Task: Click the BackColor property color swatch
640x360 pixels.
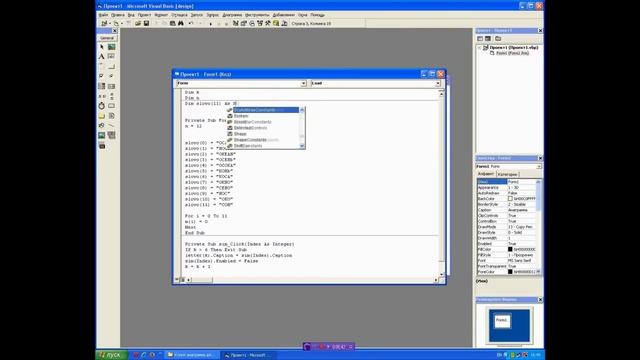Action: [x=510, y=199]
